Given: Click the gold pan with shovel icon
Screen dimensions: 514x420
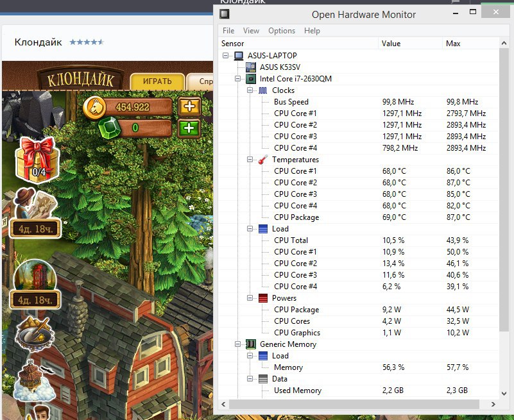Looking at the screenshot, I should (x=35, y=334).
